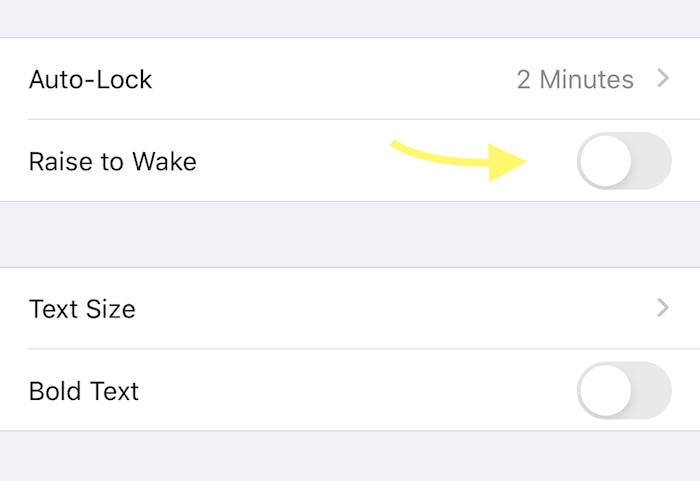This screenshot has width=700, height=481.
Task: Click the "Auto-Lock" text label
Action: pyautogui.click(x=90, y=79)
